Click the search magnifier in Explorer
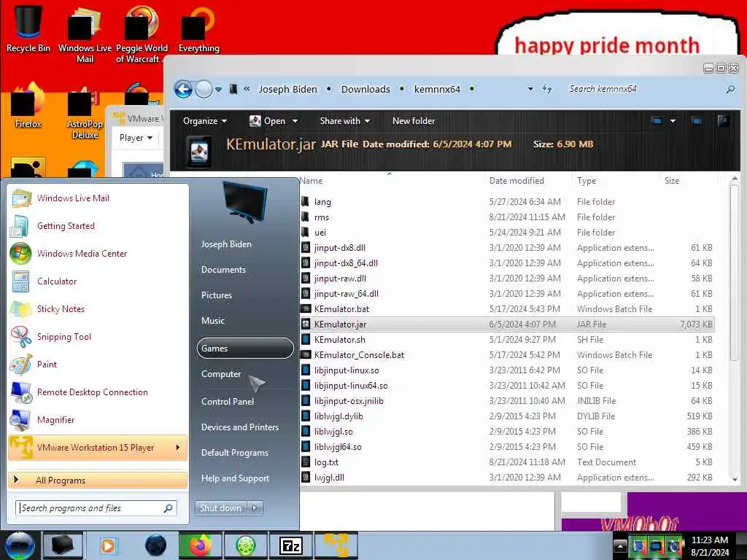Viewport: 747px width, 560px height. 730,89
